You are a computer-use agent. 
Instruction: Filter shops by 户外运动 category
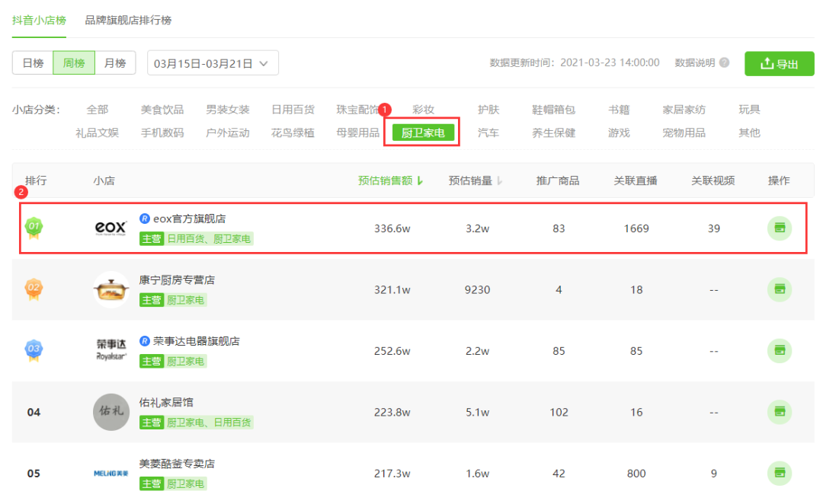point(227,132)
